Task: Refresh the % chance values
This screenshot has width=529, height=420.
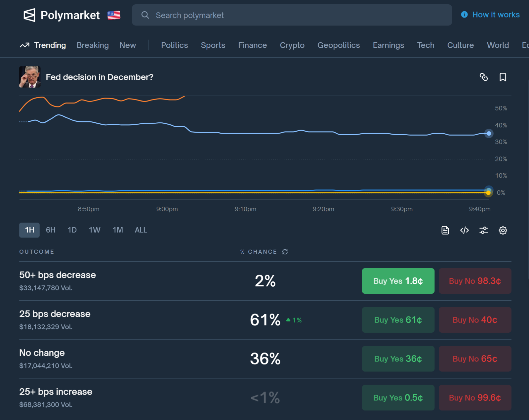Action: point(285,252)
